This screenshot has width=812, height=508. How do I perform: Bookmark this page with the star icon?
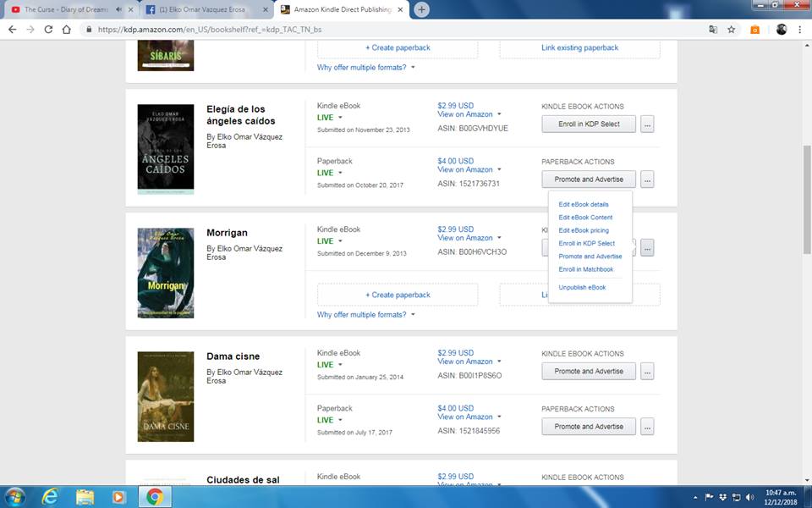[731, 29]
